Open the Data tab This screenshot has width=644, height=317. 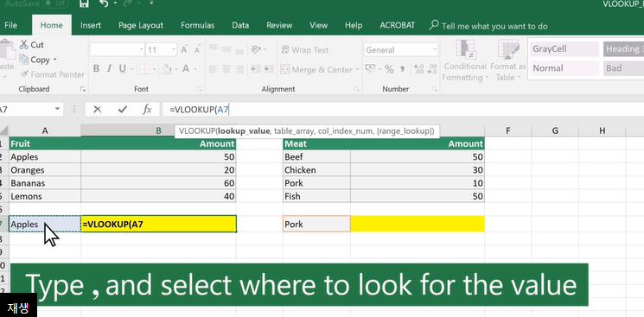240,25
